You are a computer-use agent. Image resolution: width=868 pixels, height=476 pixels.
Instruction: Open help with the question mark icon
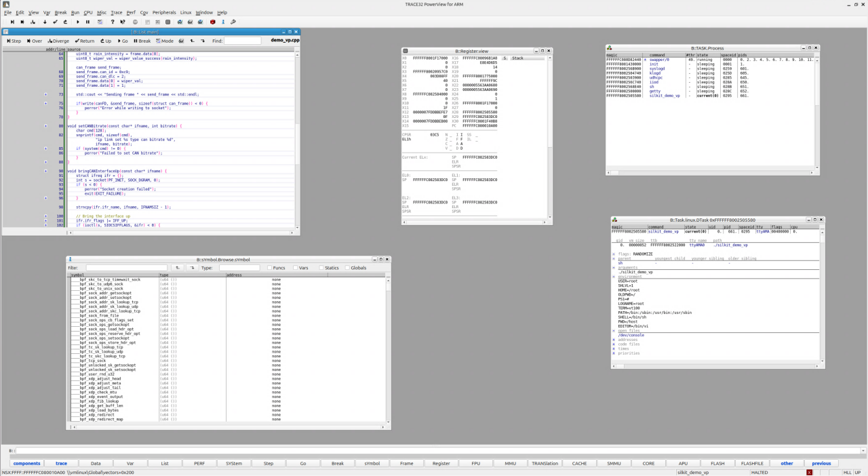[x=113, y=22]
